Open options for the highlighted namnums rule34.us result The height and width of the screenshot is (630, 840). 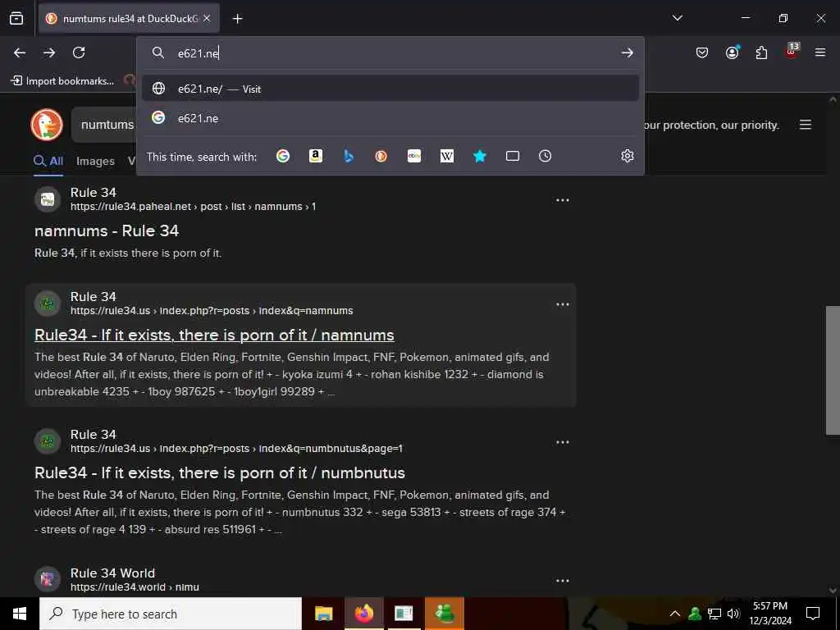(x=563, y=304)
